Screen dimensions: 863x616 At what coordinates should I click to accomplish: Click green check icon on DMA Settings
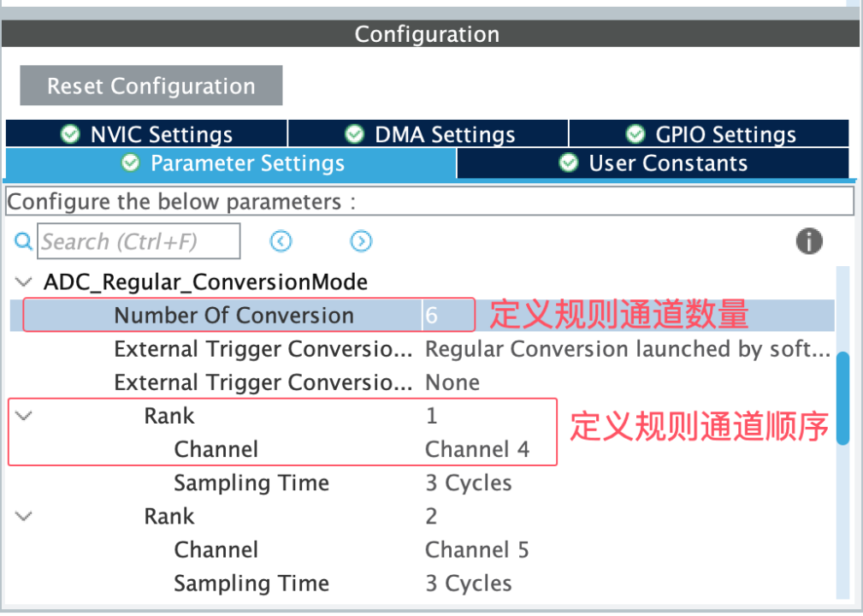coord(354,134)
